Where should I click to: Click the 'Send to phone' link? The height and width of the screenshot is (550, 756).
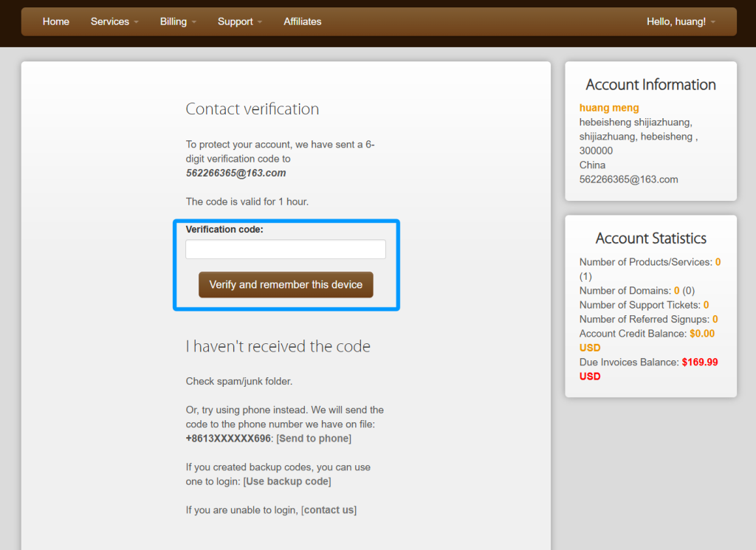314,439
